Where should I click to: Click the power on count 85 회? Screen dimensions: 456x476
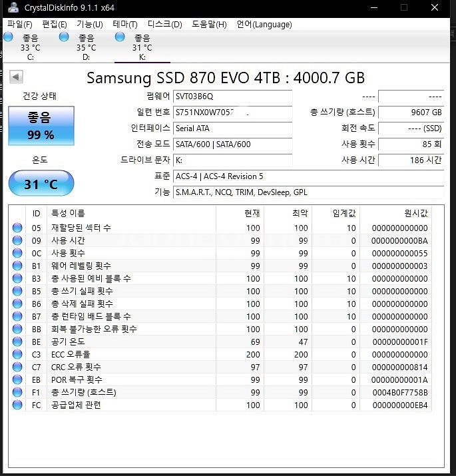411,144
